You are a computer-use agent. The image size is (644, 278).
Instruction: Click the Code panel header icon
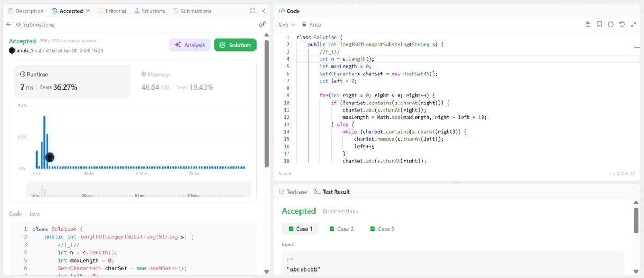(282, 11)
